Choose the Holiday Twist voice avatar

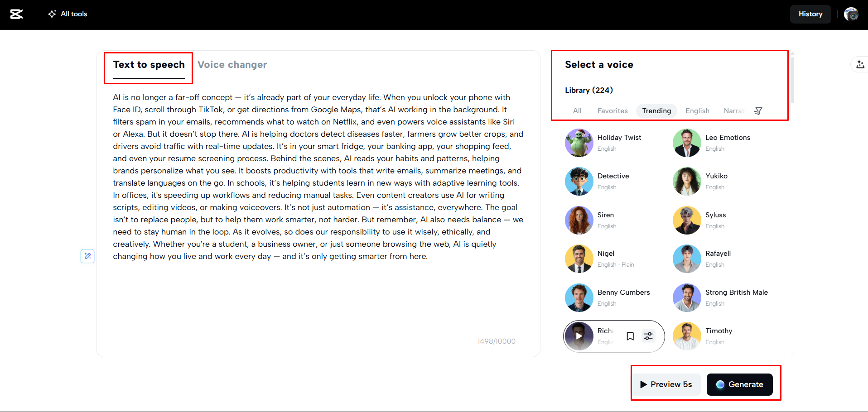coord(579,143)
